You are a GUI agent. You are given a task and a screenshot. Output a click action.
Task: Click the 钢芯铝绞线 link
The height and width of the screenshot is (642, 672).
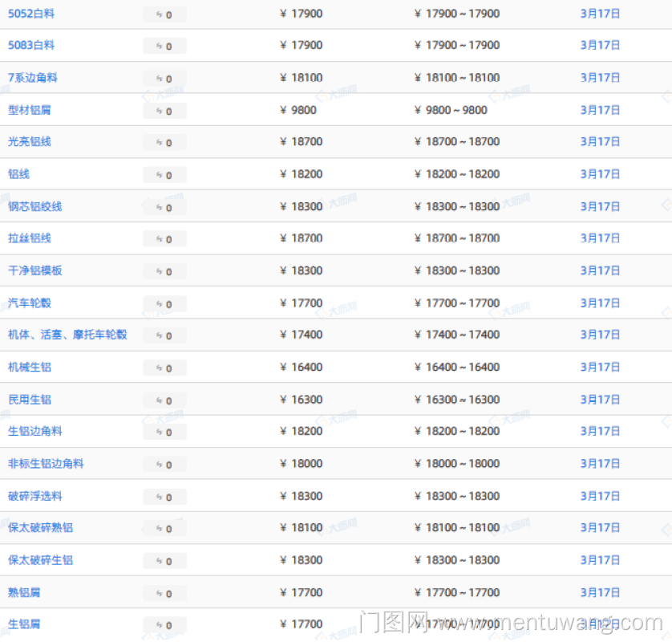coord(35,206)
